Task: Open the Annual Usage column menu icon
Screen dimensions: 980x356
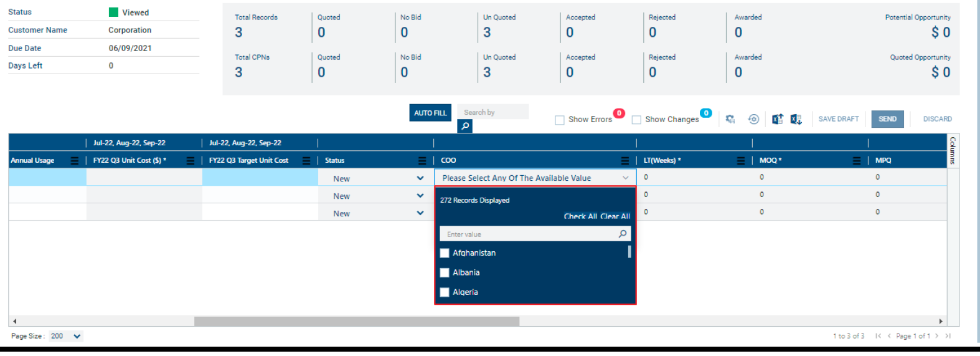Action: pyautogui.click(x=75, y=160)
